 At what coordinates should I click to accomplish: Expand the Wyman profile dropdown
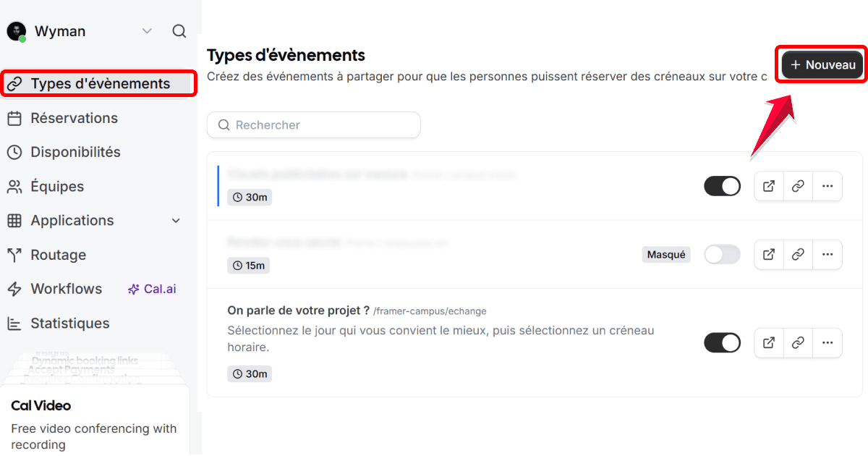point(147,31)
